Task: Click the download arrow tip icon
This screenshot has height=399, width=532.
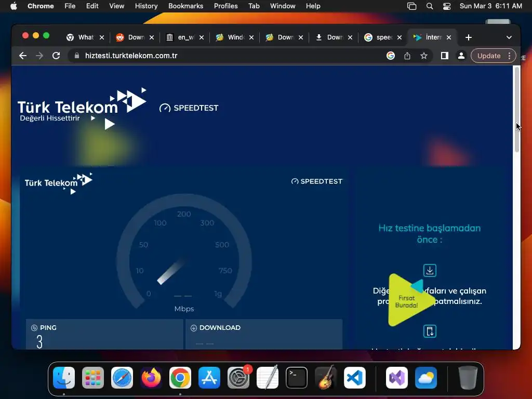Action: coord(430,270)
